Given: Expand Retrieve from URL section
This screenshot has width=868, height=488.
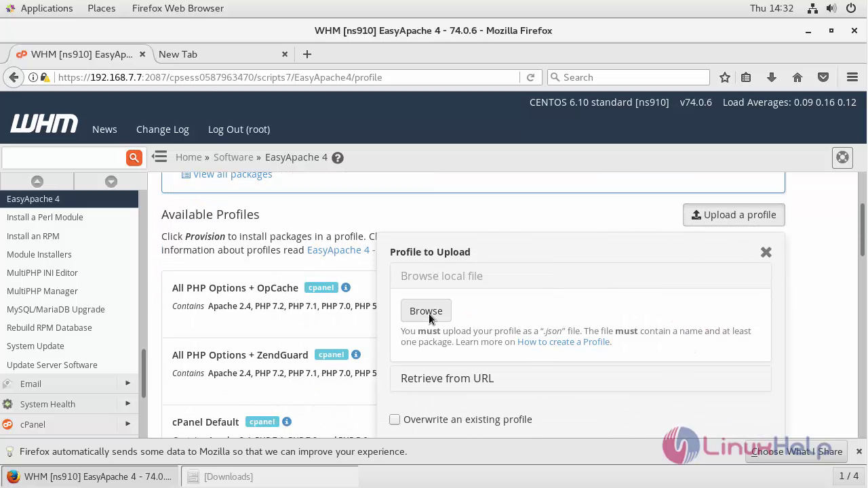Looking at the screenshot, I should point(580,378).
